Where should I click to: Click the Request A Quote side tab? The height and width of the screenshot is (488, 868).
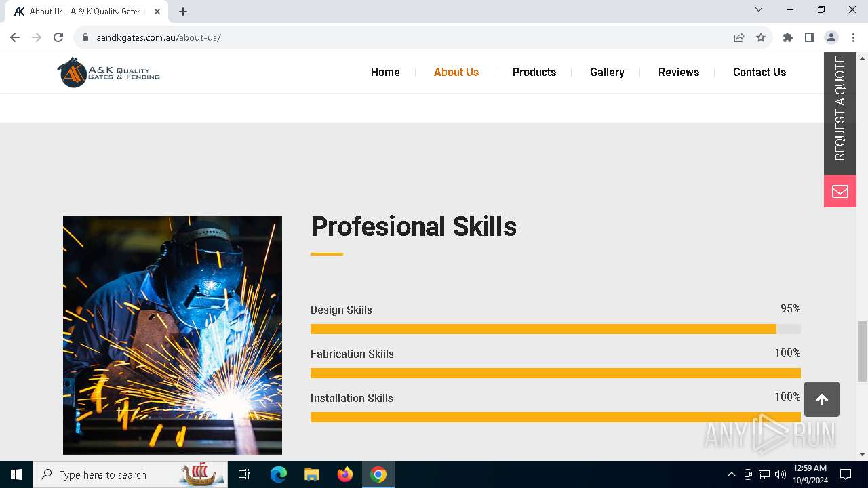pos(840,113)
